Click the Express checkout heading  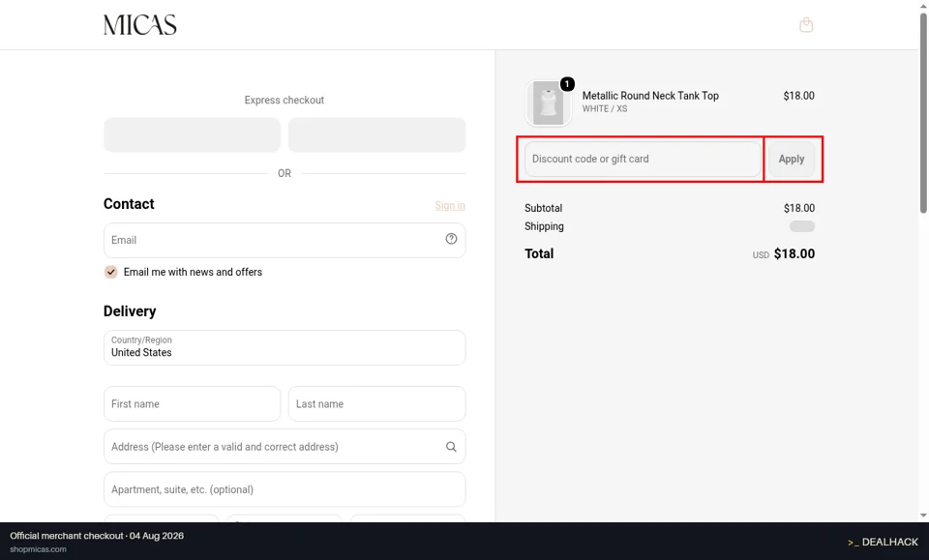[285, 100]
